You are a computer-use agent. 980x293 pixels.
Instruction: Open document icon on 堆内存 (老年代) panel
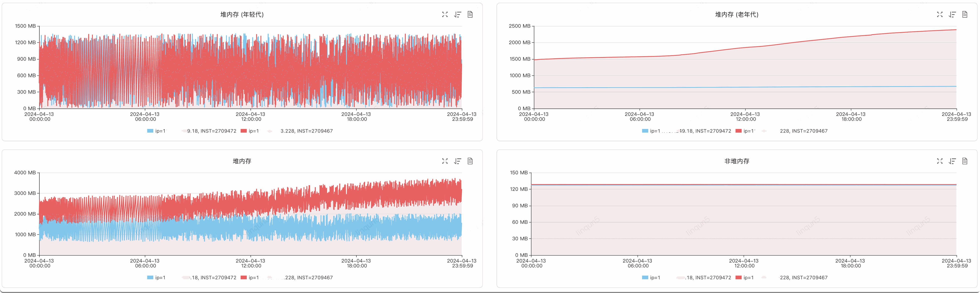(x=965, y=14)
